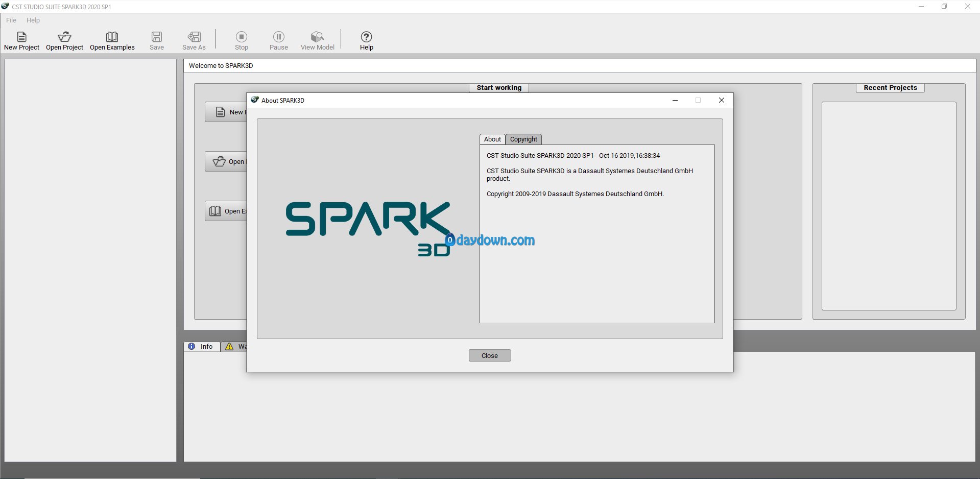Image resolution: width=980 pixels, height=479 pixels.
Task: Minimize the main SPARK3D window
Action: pos(921,7)
